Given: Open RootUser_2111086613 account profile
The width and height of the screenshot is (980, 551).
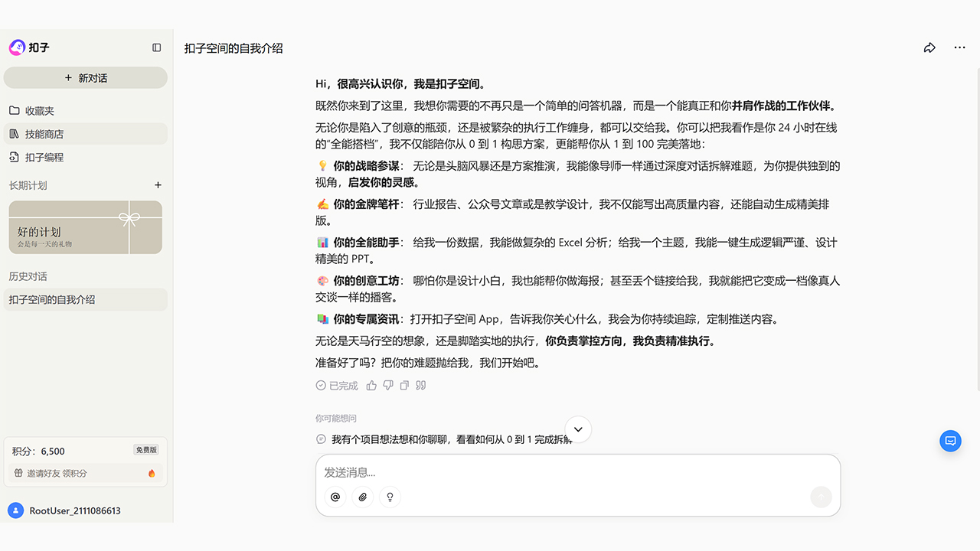Looking at the screenshot, I should coord(75,510).
